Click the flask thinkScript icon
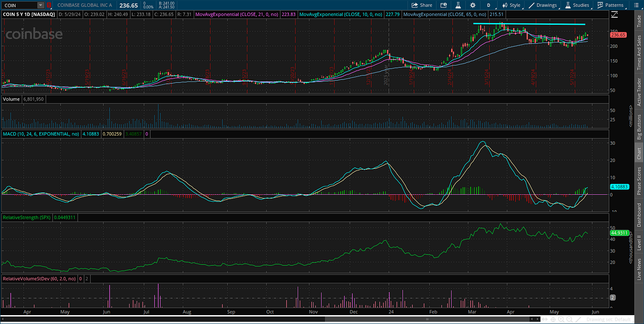 [x=458, y=5]
